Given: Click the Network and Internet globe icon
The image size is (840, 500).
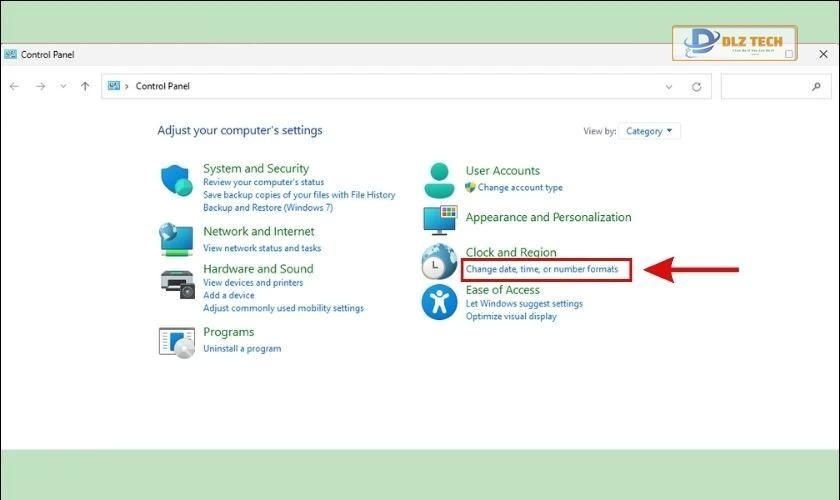Looking at the screenshot, I should tap(177, 239).
